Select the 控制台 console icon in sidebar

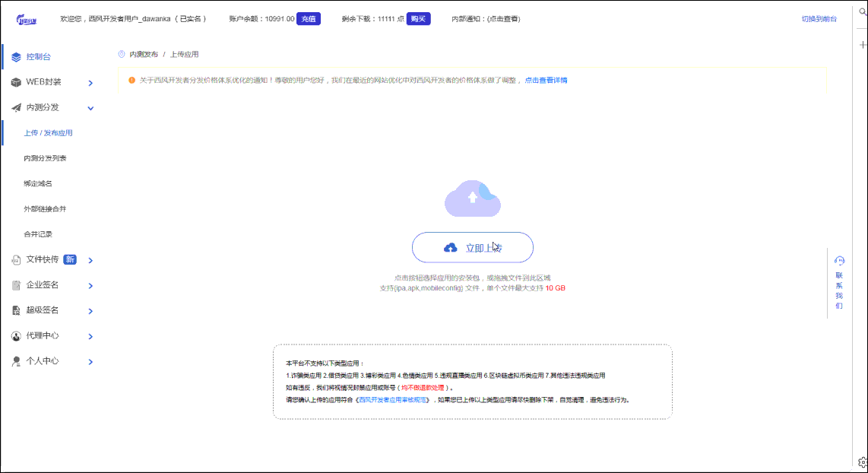[15, 56]
